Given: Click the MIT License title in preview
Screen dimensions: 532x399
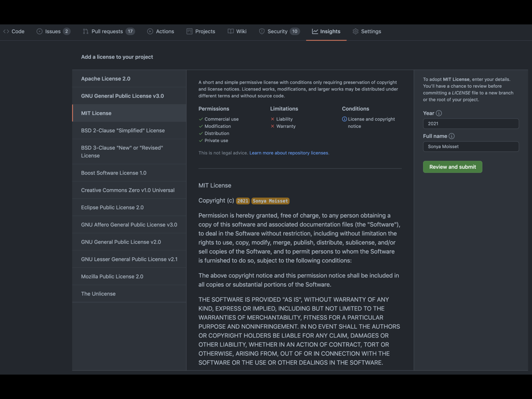Looking at the screenshot, I should (x=215, y=185).
